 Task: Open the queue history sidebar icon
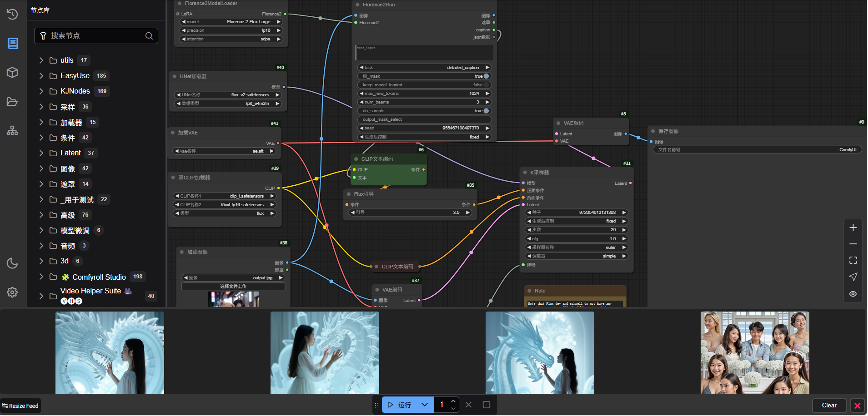click(12, 14)
